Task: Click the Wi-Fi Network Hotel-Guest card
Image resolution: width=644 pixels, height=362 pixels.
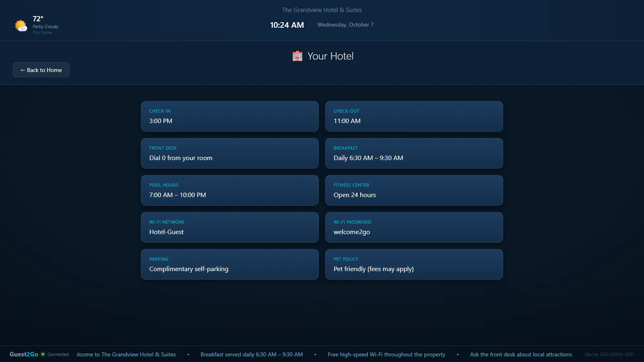Action: tap(230, 227)
